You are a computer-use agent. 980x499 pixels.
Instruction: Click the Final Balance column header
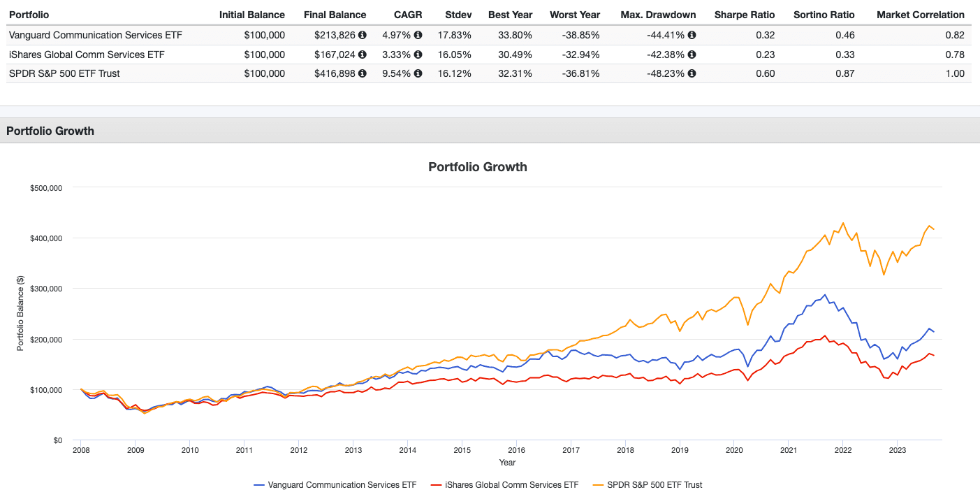click(x=335, y=15)
